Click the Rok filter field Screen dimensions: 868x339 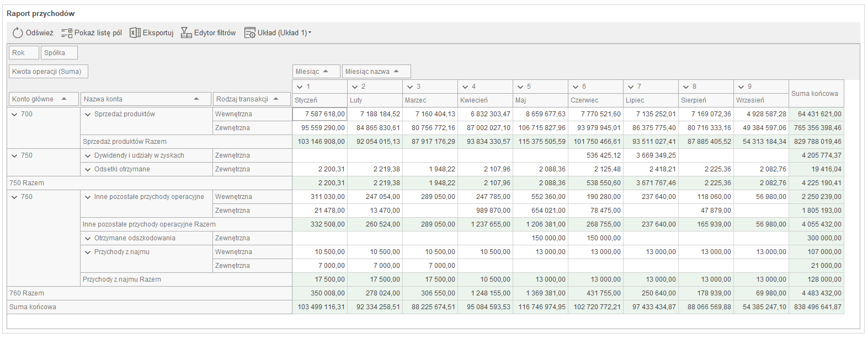pyautogui.click(x=24, y=53)
